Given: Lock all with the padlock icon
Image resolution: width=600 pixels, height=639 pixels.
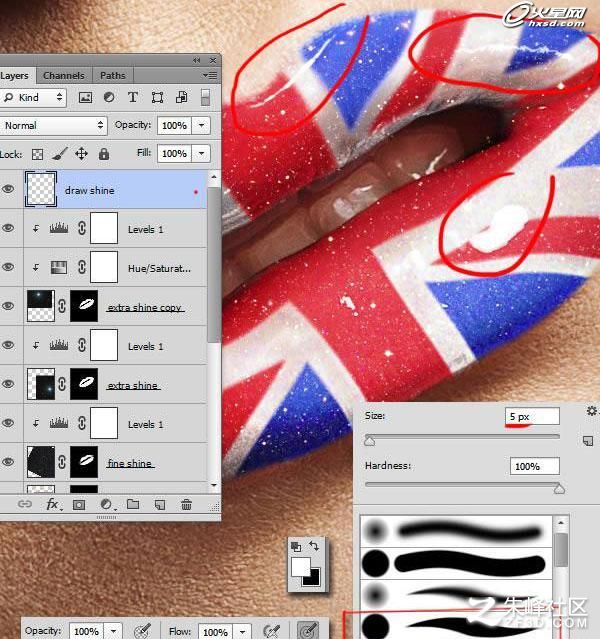Looking at the screenshot, I should [104, 154].
